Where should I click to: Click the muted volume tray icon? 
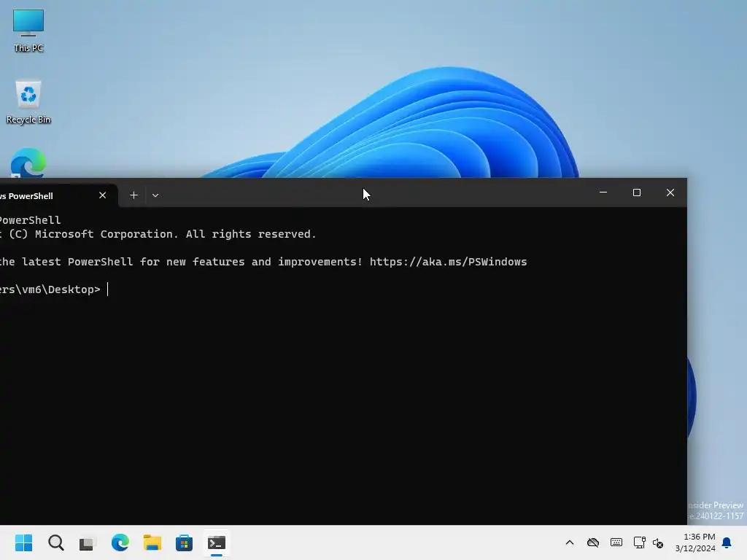coord(659,542)
